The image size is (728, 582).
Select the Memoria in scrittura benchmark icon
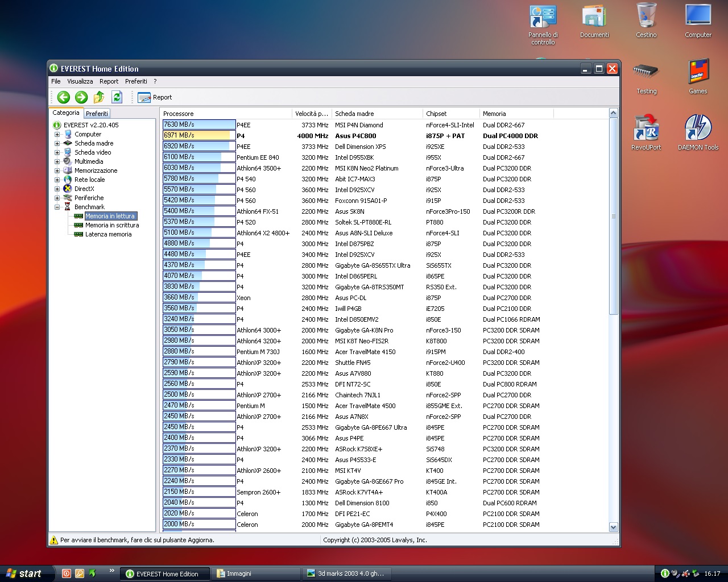(x=78, y=225)
